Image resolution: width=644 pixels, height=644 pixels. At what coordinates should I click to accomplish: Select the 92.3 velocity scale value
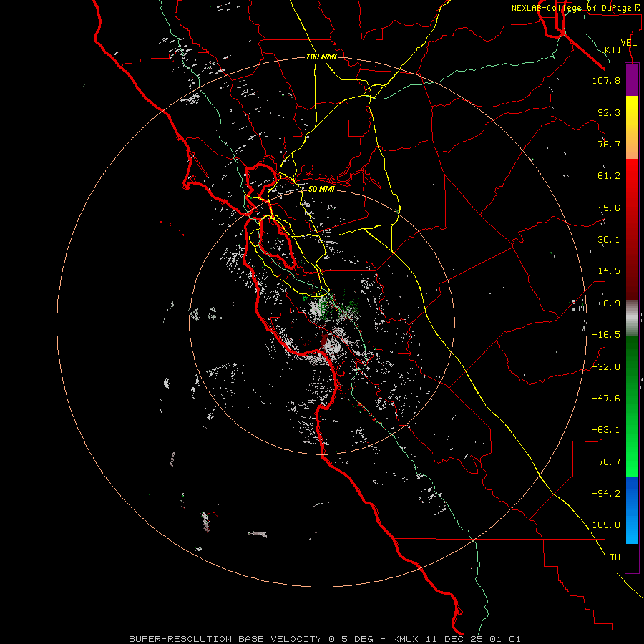(x=609, y=112)
